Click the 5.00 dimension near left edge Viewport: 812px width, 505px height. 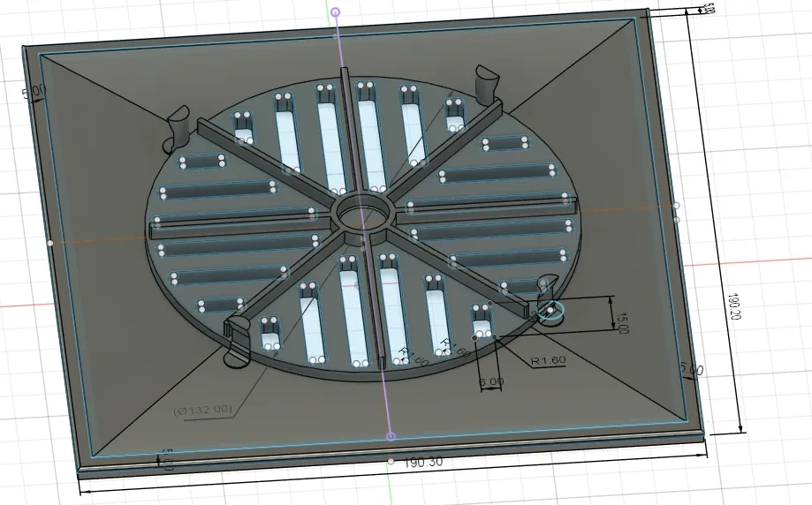(x=32, y=92)
